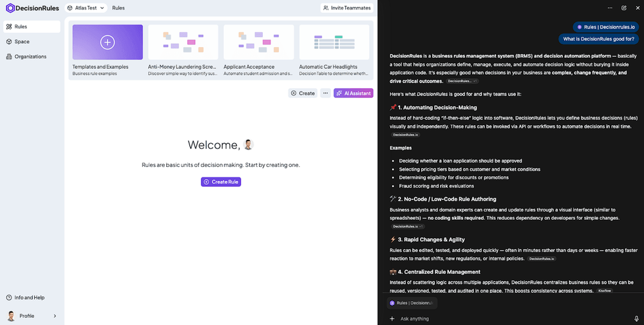Image resolution: width=644 pixels, height=325 pixels.
Task: Click the Rules breadcrumb label
Action: coord(118,8)
